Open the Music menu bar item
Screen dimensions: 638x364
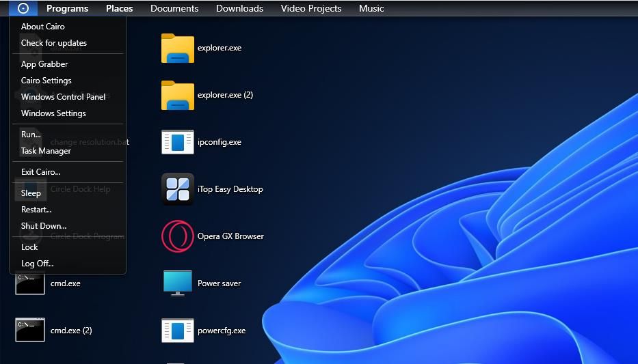pyautogui.click(x=371, y=8)
